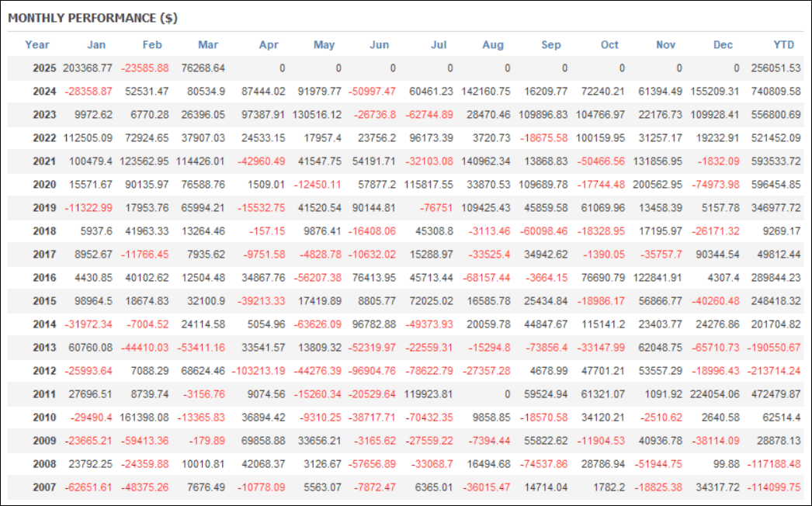This screenshot has width=812, height=506.
Task: Click the Mar column header
Action: [208, 45]
